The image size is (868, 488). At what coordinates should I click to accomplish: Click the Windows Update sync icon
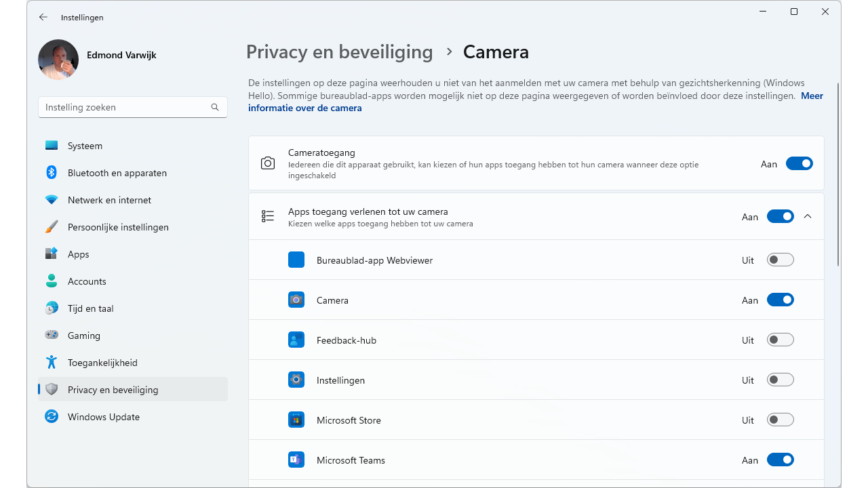(52, 417)
